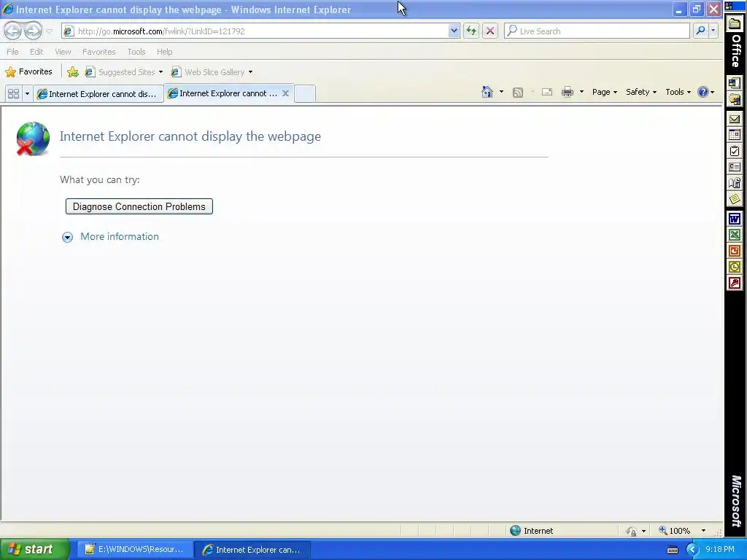The height and width of the screenshot is (560, 747).
Task: Click the Quick Tabs grid icon
Action: 13,93
